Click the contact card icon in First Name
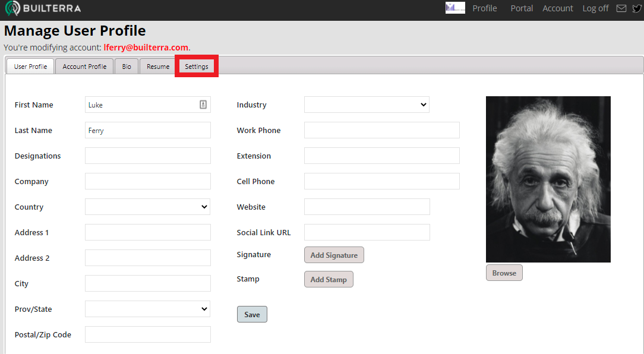The width and height of the screenshot is (644, 354). [203, 105]
